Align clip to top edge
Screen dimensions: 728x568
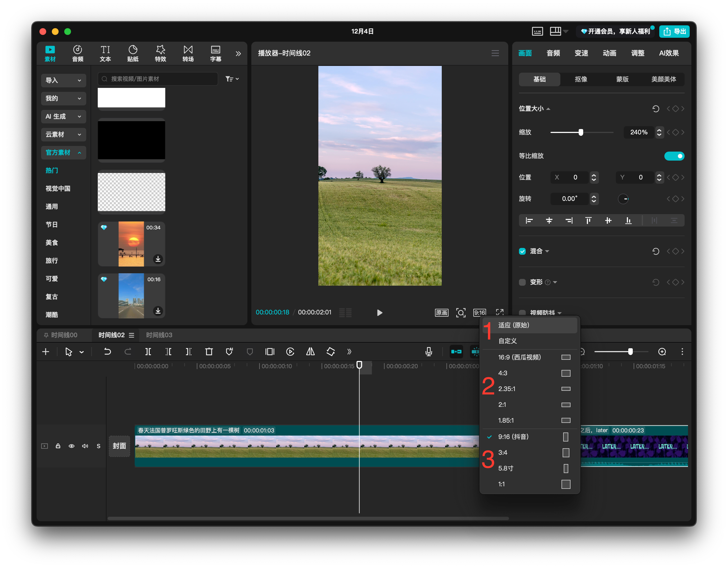588,221
